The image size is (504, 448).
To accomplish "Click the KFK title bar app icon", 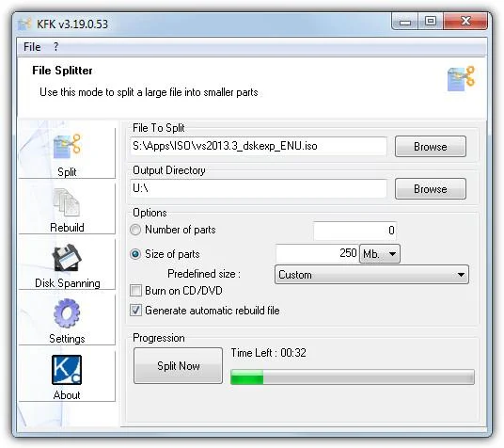I will 24,24.
